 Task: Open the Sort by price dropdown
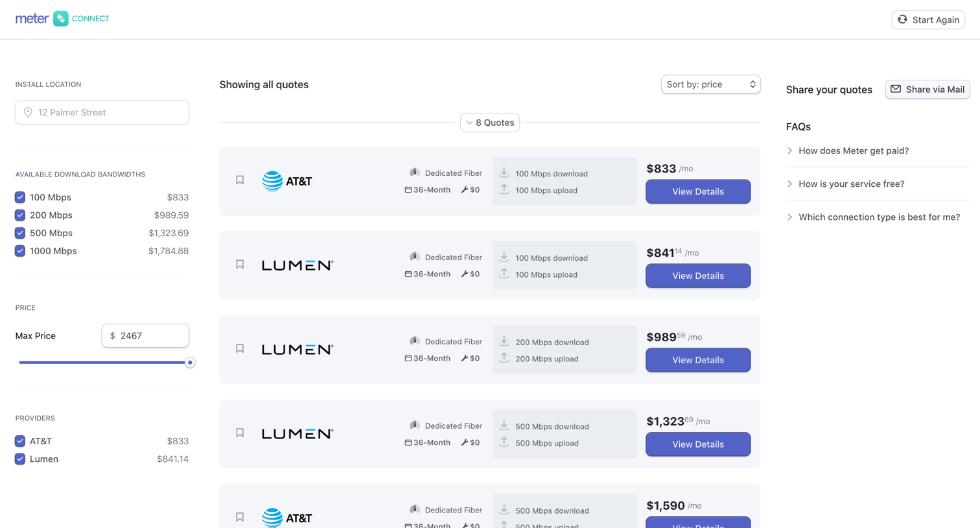coord(710,84)
